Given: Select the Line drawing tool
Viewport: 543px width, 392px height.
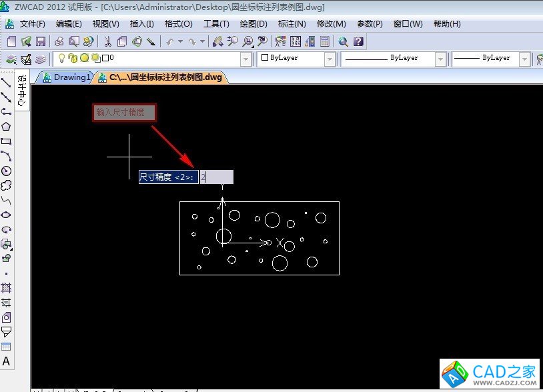Looking at the screenshot, I should [x=6, y=83].
